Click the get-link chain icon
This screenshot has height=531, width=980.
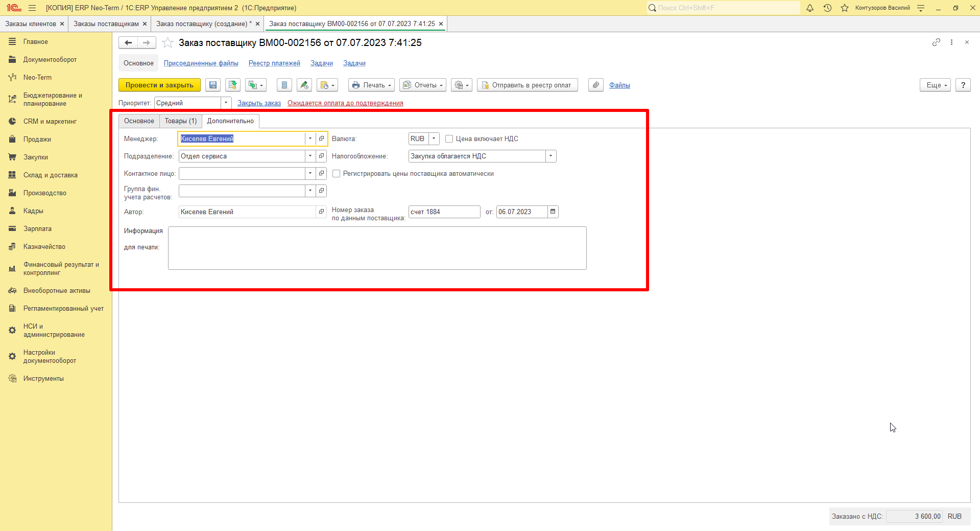coord(936,42)
